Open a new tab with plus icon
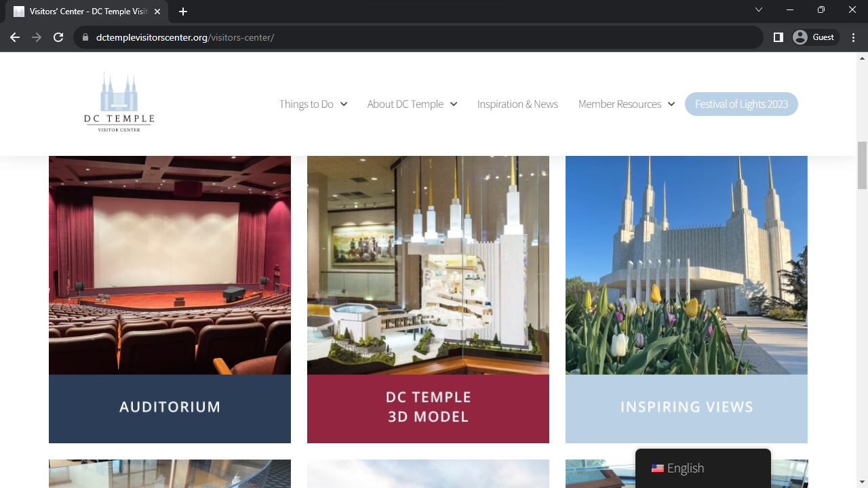The image size is (868, 488). pos(183,12)
